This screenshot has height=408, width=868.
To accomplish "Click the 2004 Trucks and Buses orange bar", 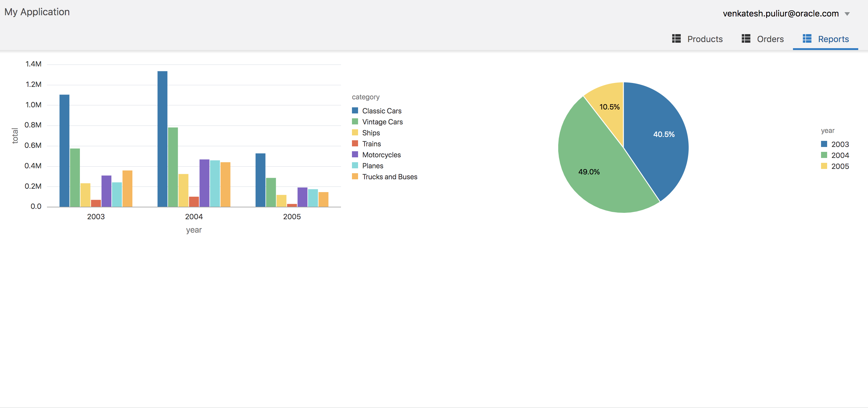I will click(225, 184).
